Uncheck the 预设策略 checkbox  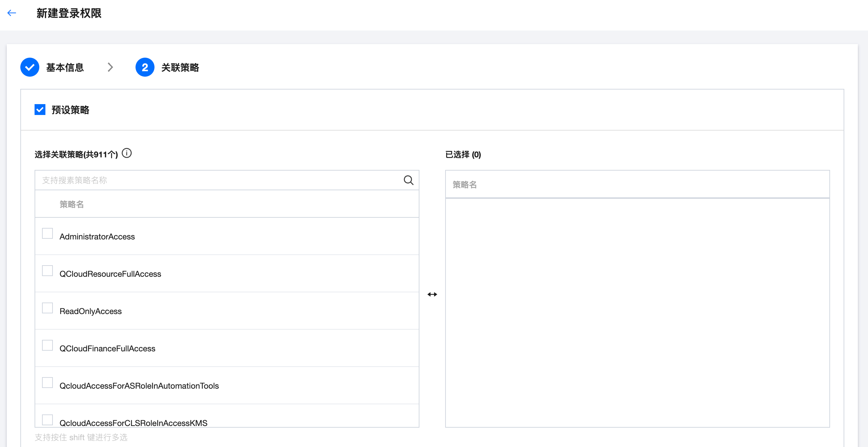click(40, 110)
